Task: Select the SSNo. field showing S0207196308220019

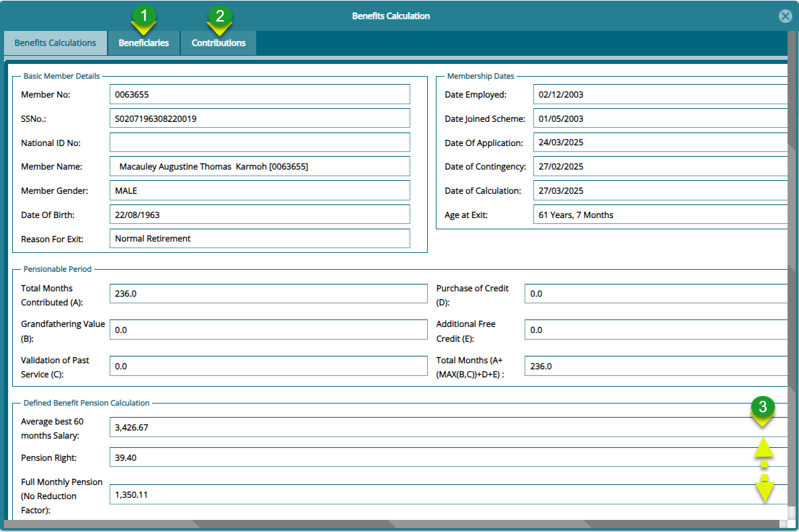Action: click(260, 118)
